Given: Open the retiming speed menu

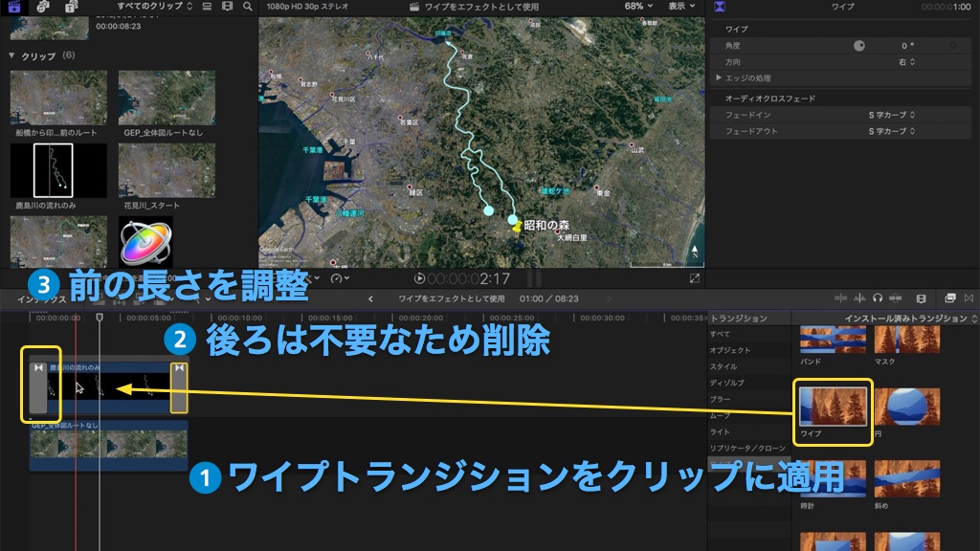Looking at the screenshot, I should pyautogui.click(x=340, y=278).
